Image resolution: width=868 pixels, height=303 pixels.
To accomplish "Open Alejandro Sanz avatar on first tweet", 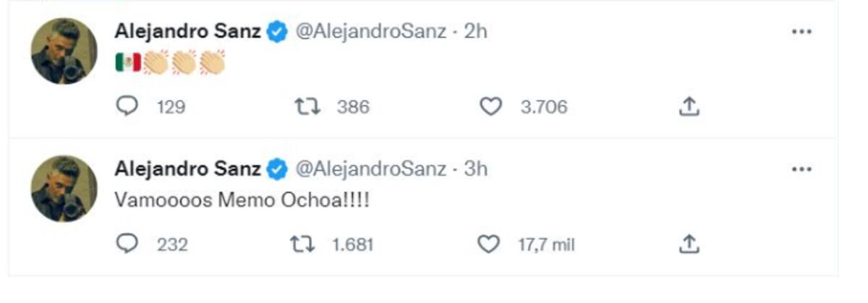I will pos(64,51).
